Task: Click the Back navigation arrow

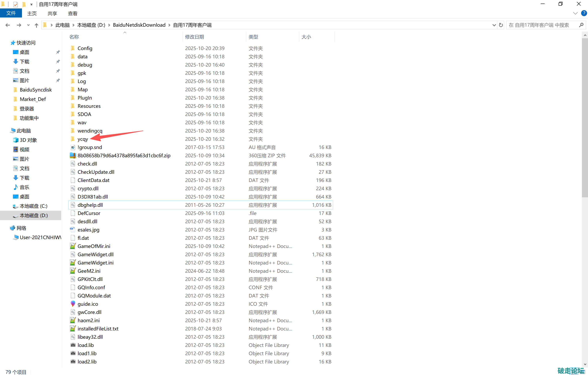Action: [x=8, y=25]
